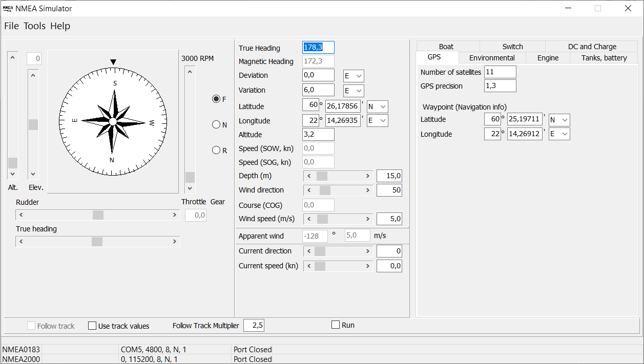Screen dimensions: 644x364
Task: Open the Latitude hemisphere dropdown showing N
Action: coord(377,106)
